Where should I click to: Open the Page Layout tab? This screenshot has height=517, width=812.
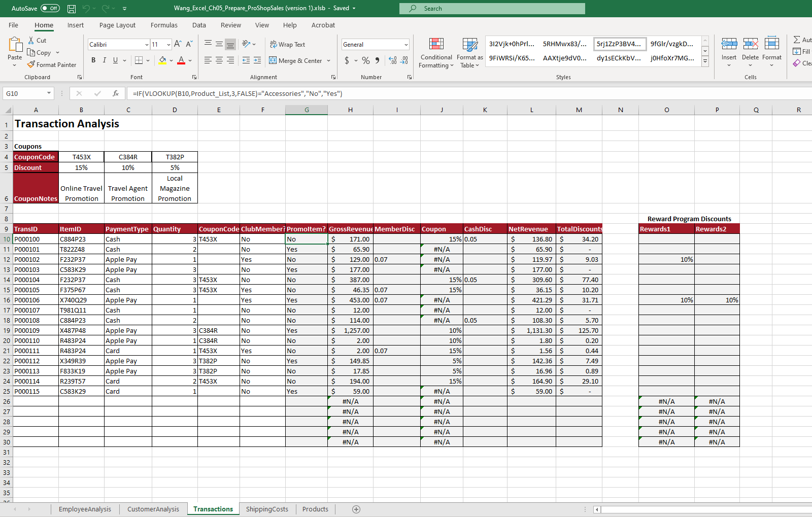point(117,25)
